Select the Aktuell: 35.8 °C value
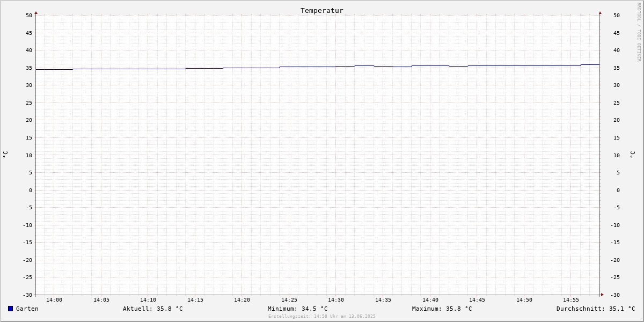Viewport: 644px width, 322px height. pos(153,309)
